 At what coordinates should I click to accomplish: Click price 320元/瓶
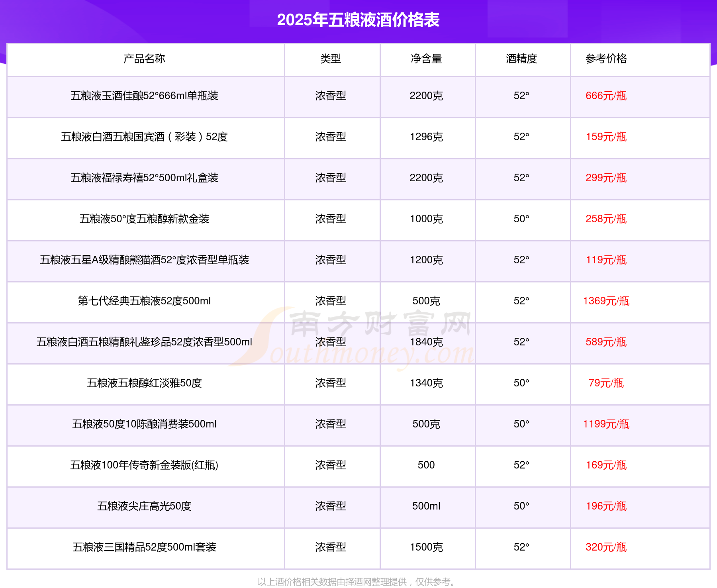(x=606, y=547)
